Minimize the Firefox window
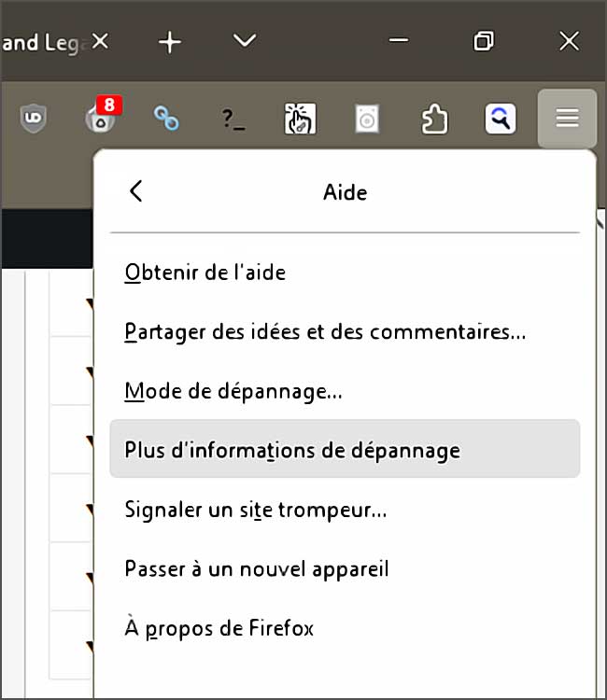 399,41
